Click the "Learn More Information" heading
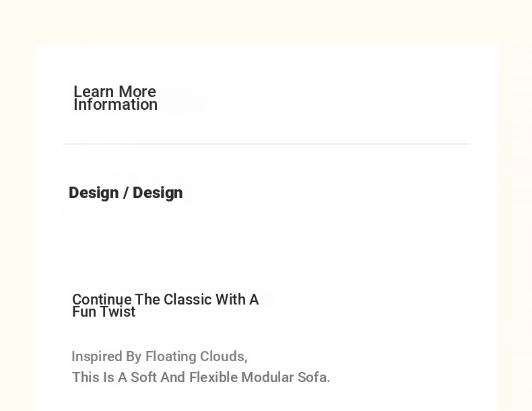 115,98
